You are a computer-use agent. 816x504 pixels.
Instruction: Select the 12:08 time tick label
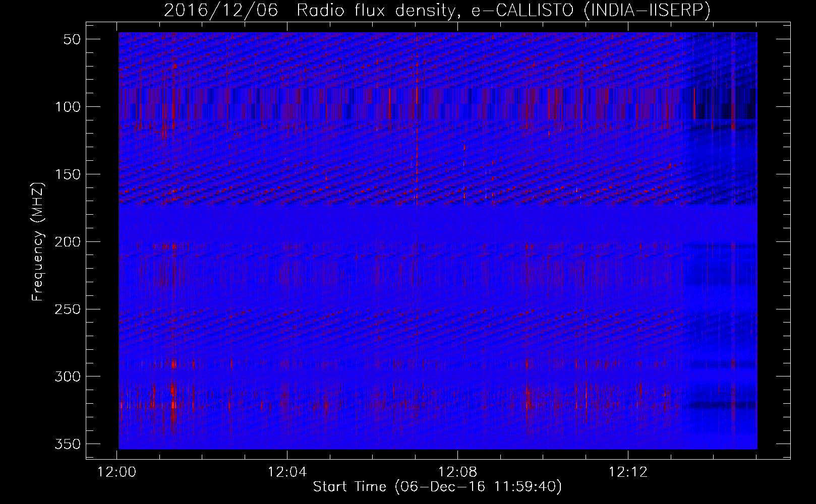tap(458, 472)
